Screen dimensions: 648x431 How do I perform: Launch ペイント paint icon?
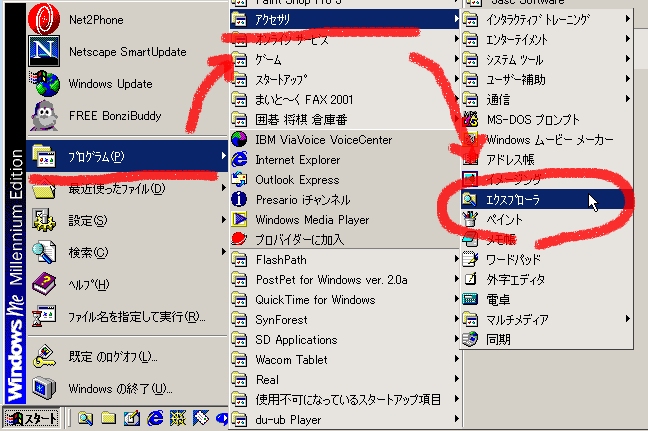pyautogui.click(x=470, y=219)
